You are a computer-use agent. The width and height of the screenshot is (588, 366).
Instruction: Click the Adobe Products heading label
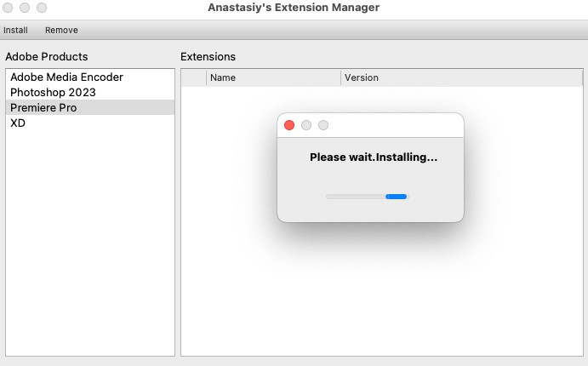pos(47,57)
